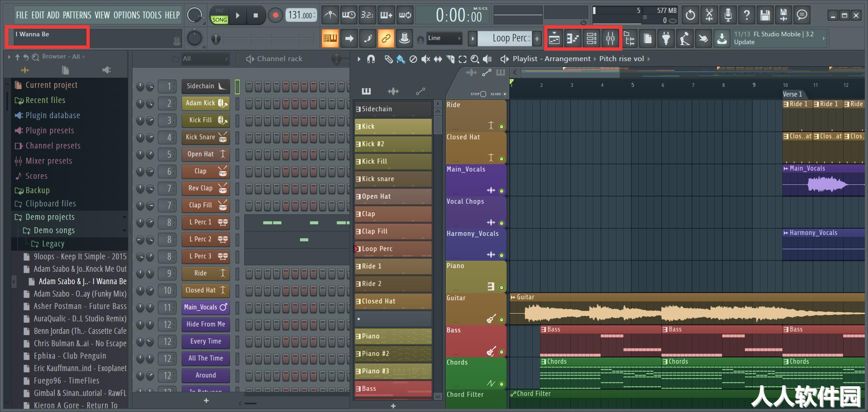Select the Zoom magnifier tool in Playlist
868x412 pixels.
(x=475, y=59)
